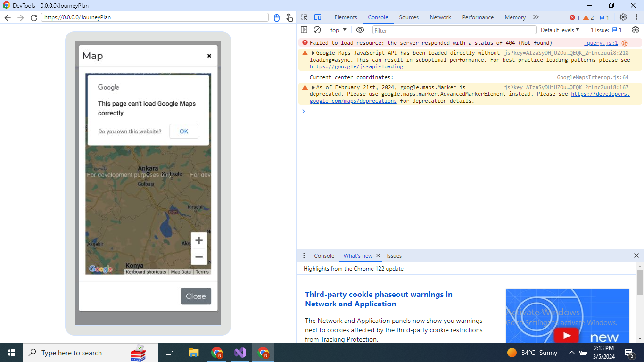
Task: Click the map Terms link
Action: click(202, 272)
